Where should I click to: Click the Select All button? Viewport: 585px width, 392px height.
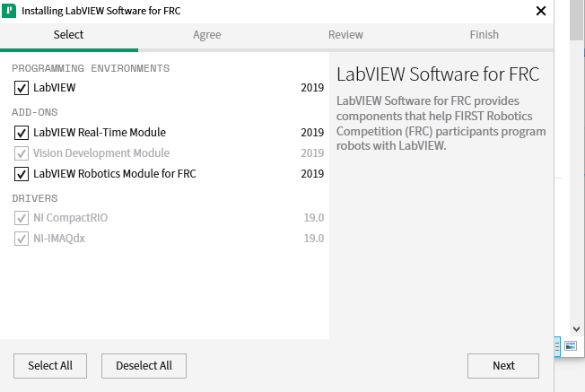tap(50, 366)
